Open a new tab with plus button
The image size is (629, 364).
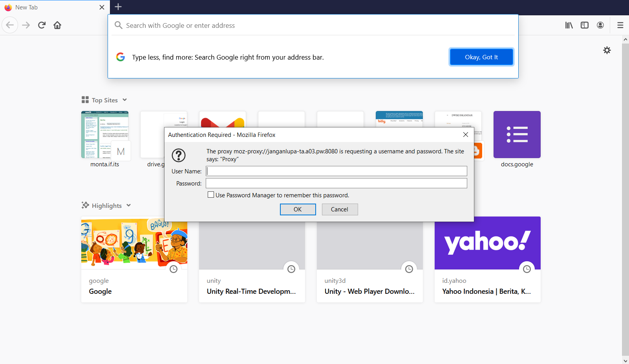118,7
